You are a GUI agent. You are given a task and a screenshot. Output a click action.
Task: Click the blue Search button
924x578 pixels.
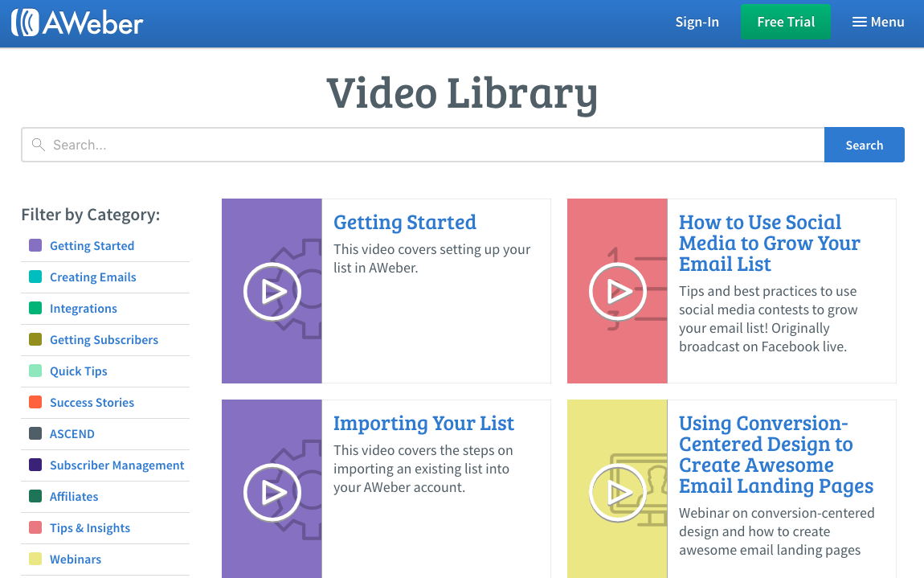click(864, 145)
